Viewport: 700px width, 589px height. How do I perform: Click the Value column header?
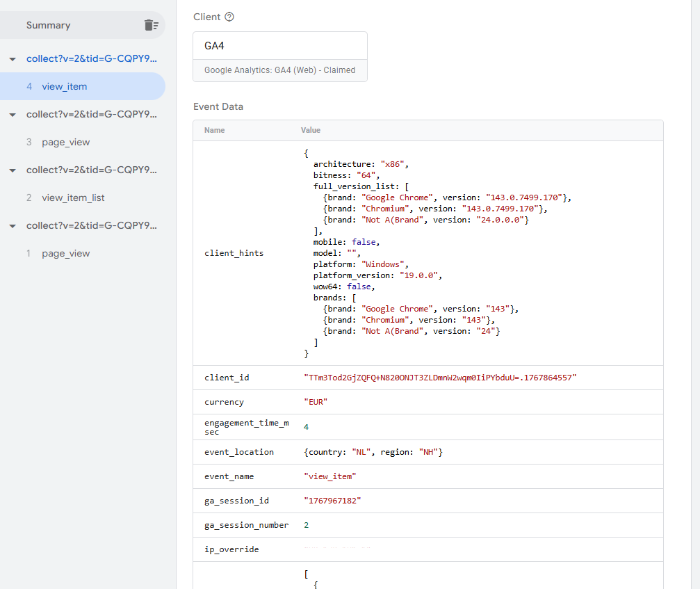pyautogui.click(x=311, y=130)
